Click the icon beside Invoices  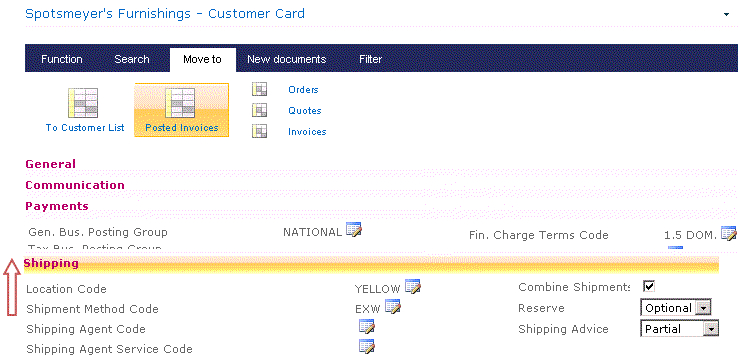tap(259, 131)
